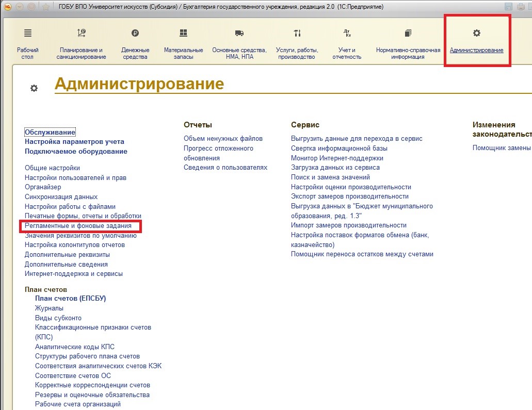This screenshot has height=410, width=532.
Task: Open Материальные запасы section
Action: click(x=183, y=44)
